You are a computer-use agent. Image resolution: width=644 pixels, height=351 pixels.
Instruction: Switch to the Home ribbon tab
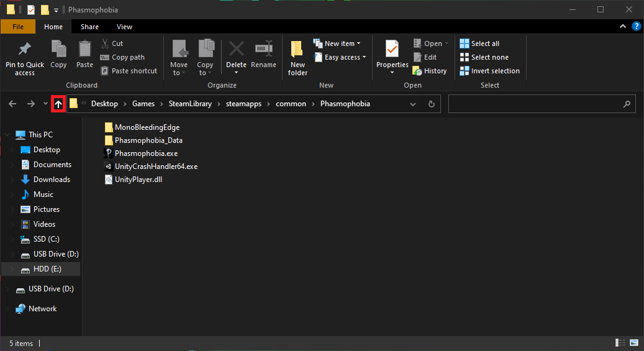pos(53,26)
